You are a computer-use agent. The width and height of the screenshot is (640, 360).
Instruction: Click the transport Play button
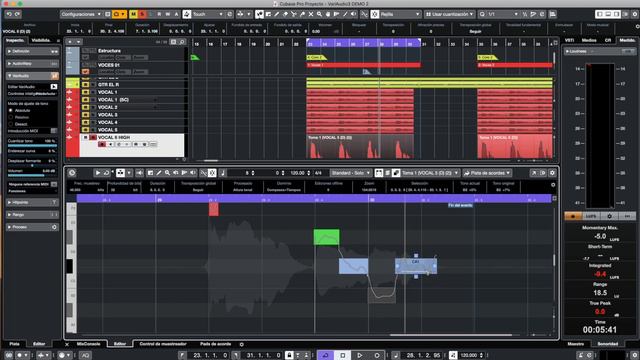pos(360,356)
